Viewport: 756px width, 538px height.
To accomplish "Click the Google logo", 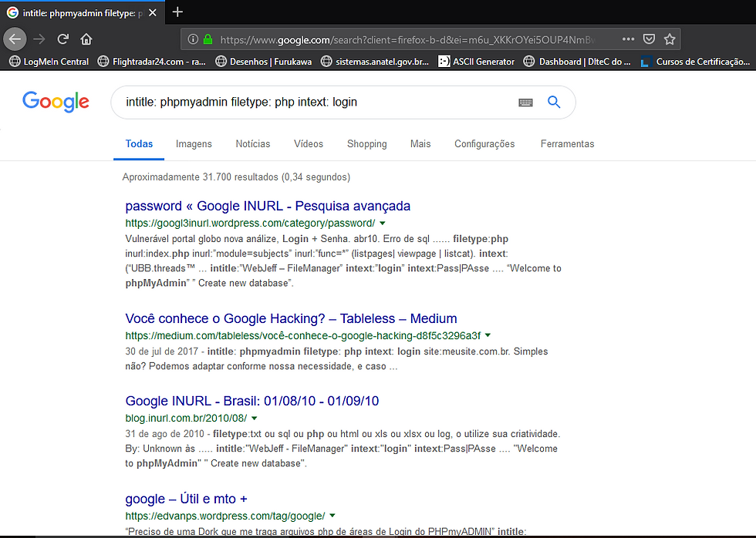I will tap(56, 102).
